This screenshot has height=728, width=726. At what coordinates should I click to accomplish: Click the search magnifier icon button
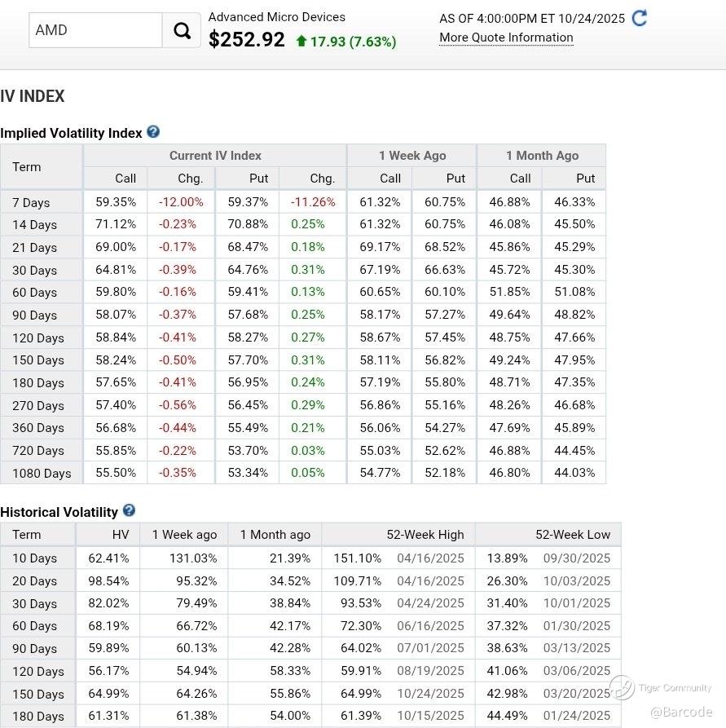click(182, 31)
